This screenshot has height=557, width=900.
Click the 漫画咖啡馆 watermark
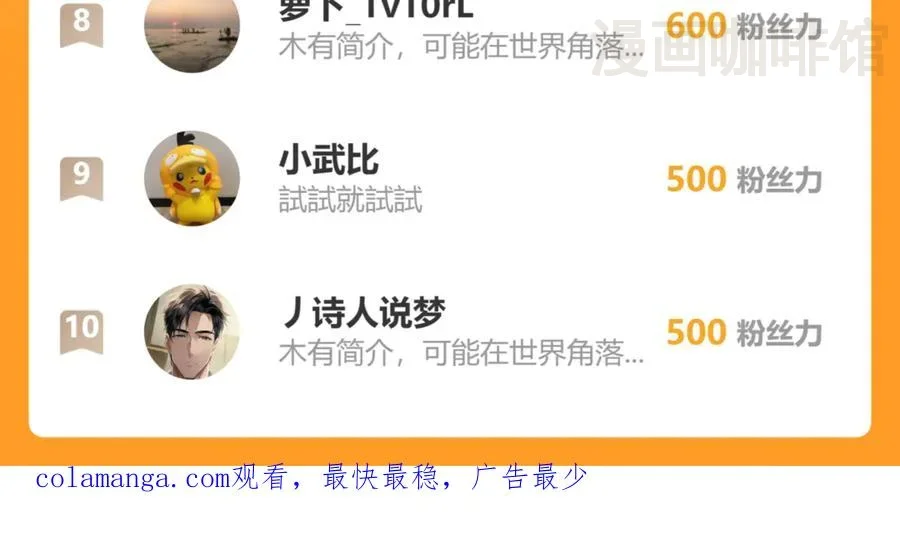coord(739,47)
